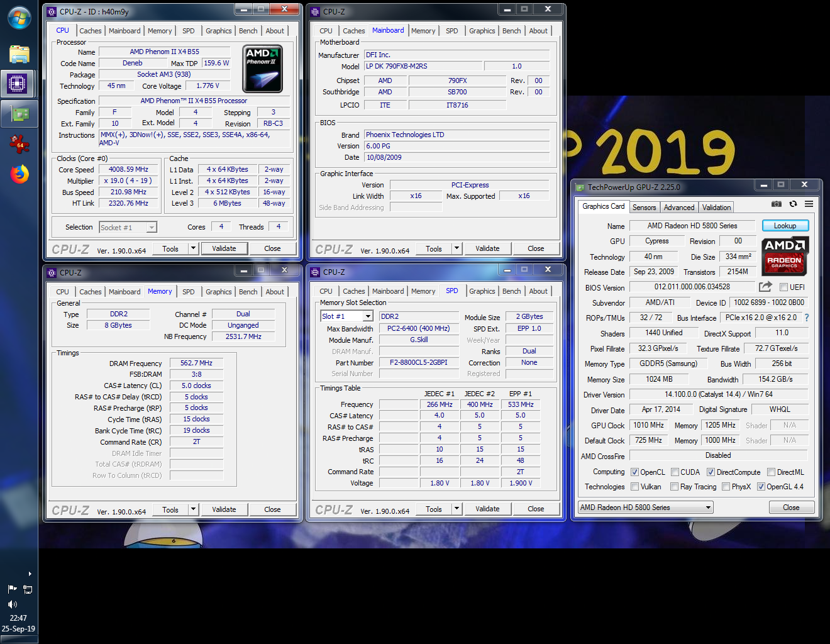The width and height of the screenshot is (830, 644).
Task: Click the GPU Name field in GPU-Z
Action: coord(692,226)
